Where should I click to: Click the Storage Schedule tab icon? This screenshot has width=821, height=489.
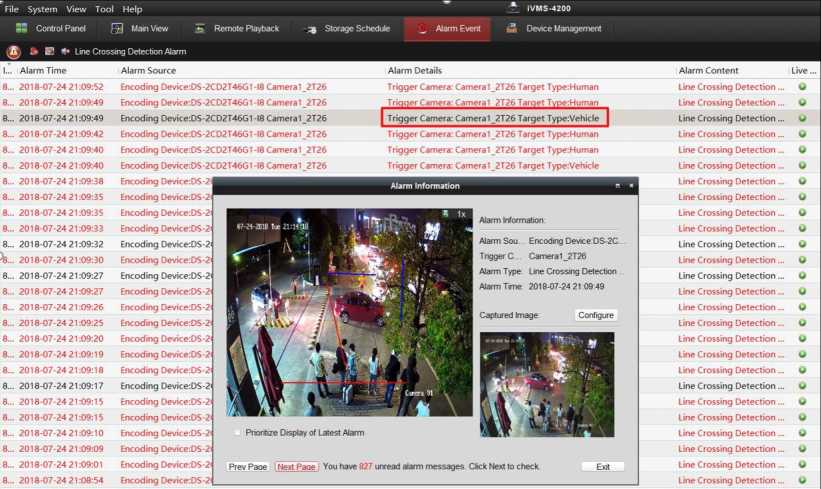(311, 29)
